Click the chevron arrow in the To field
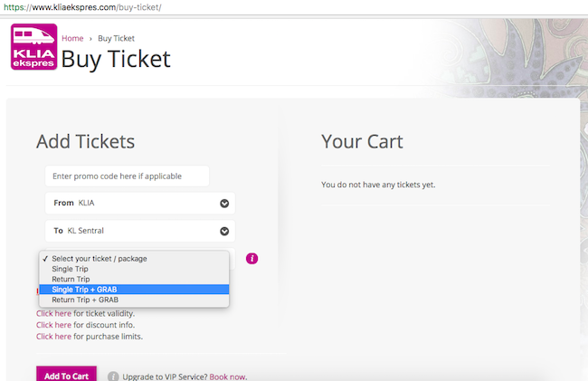This screenshot has width=588, height=381. (224, 232)
